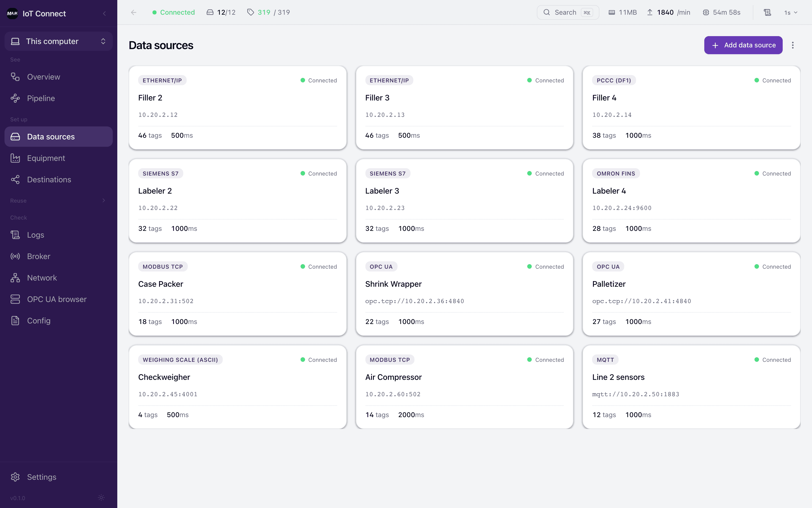Open Logs in sidebar
This screenshot has height=508, width=812.
(59, 235)
